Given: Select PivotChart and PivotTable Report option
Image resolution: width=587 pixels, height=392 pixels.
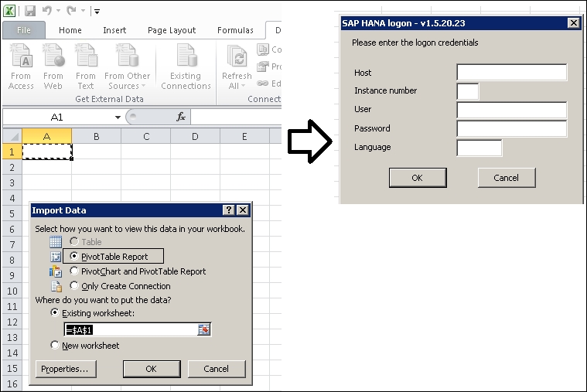Looking at the screenshot, I should (x=74, y=271).
